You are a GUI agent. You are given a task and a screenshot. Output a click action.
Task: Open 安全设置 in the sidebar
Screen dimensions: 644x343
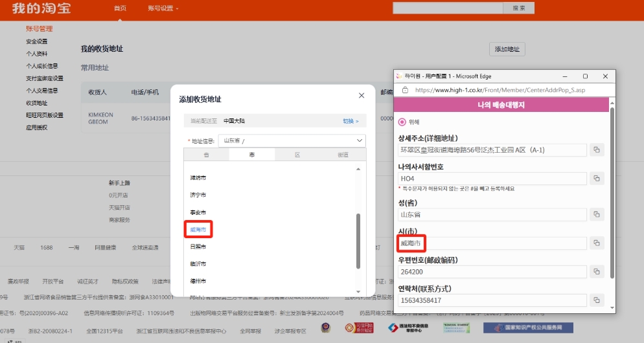[36, 41]
